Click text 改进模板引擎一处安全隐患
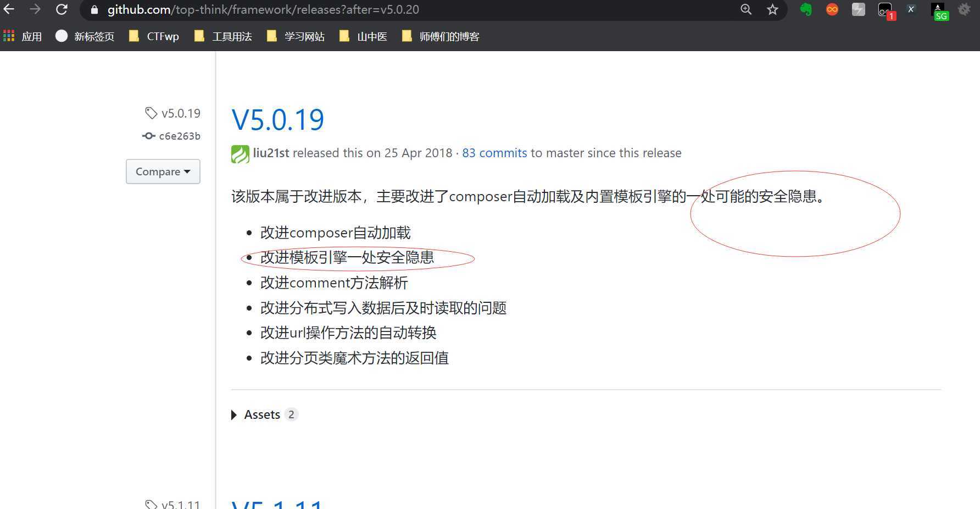The height and width of the screenshot is (509, 980). tap(347, 257)
